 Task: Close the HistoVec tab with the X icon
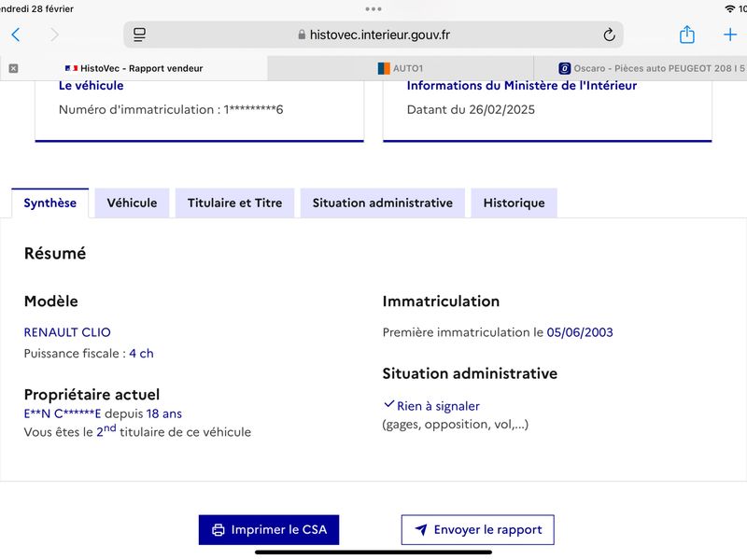(13, 68)
